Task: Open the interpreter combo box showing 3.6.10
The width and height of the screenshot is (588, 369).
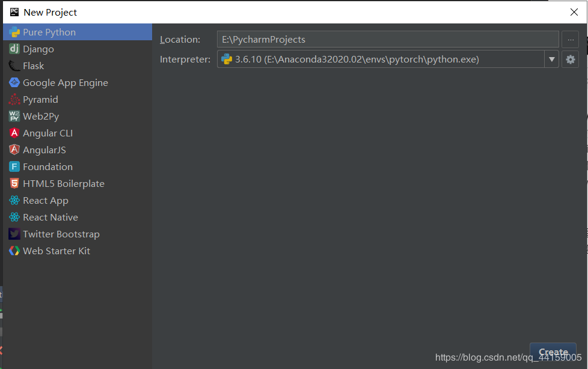Action: click(388, 59)
